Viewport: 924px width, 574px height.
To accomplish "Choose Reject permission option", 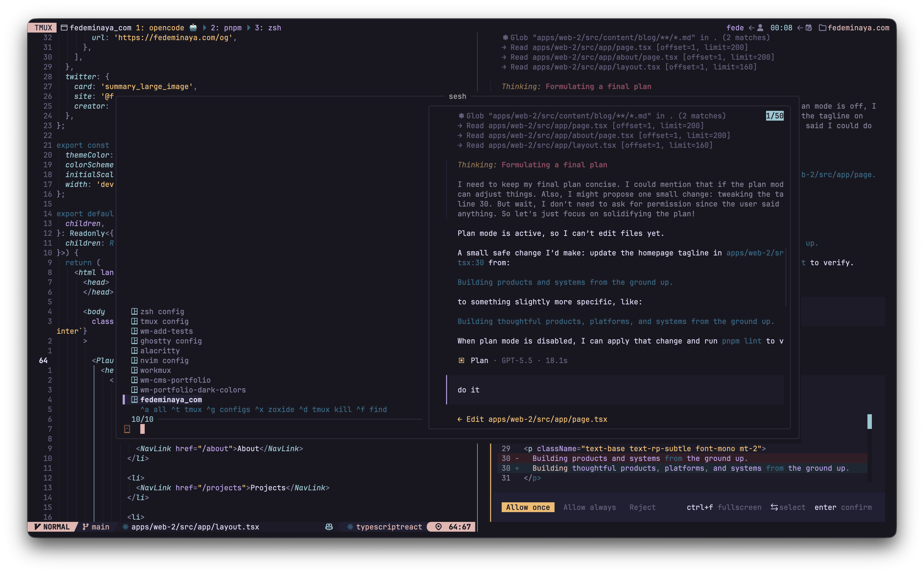I will [643, 507].
